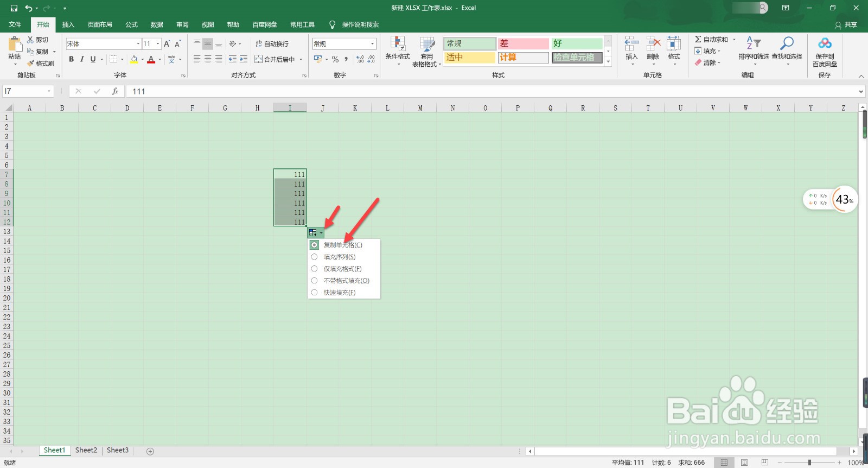Click the Save icon in quick access toolbar
Image resolution: width=868 pixels, height=468 pixels.
point(14,8)
